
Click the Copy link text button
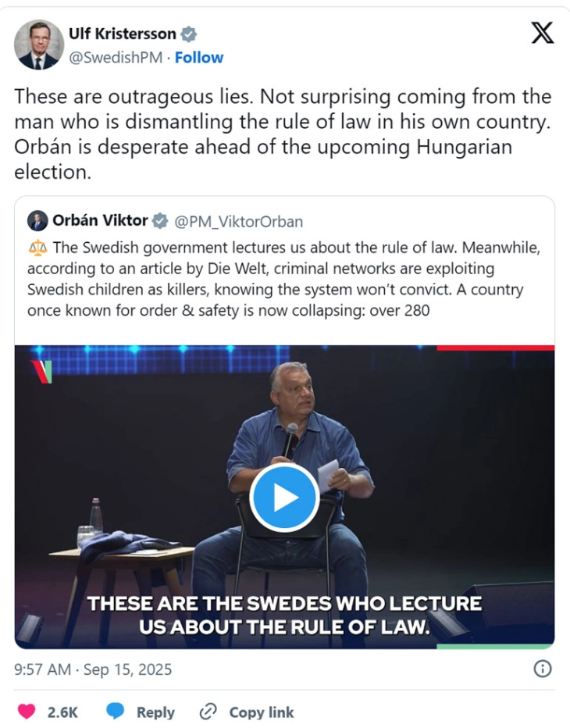coord(262,712)
